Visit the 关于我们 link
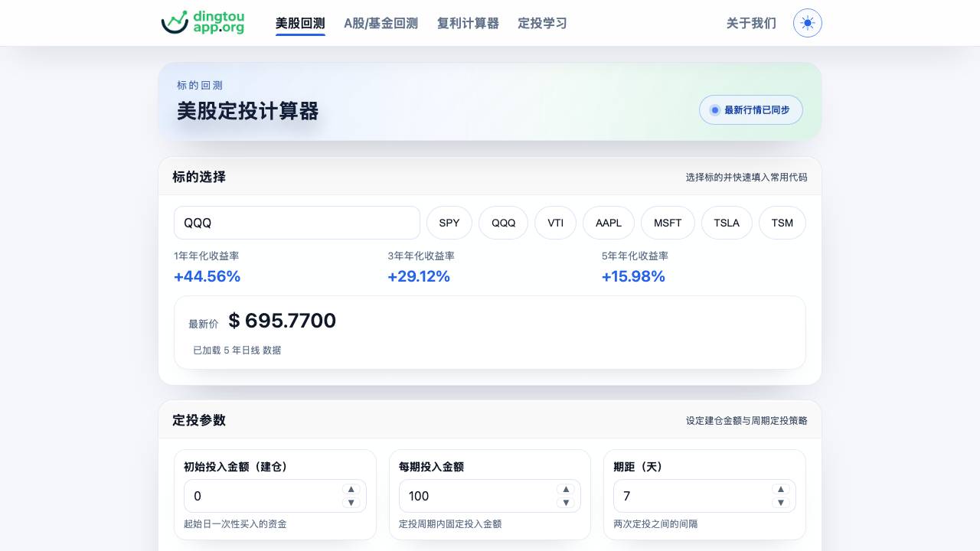The width and height of the screenshot is (980, 551). coord(751,23)
